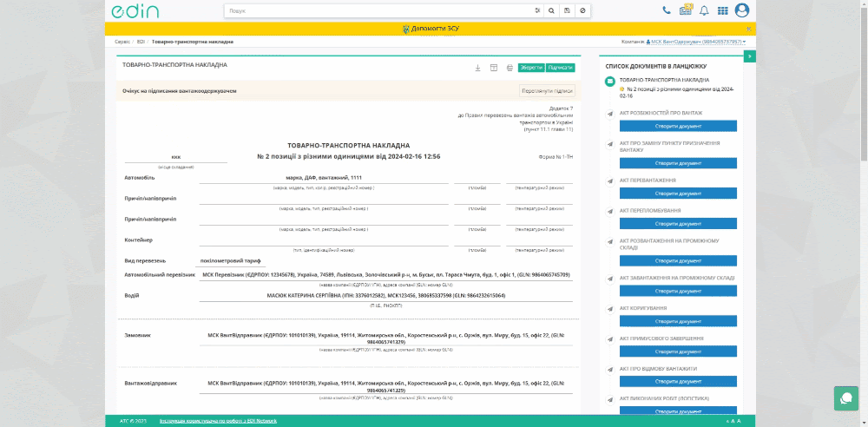This screenshot has height=427, width=868.
Task: Open the user profile avatar
Action: (x=742, y=10)
